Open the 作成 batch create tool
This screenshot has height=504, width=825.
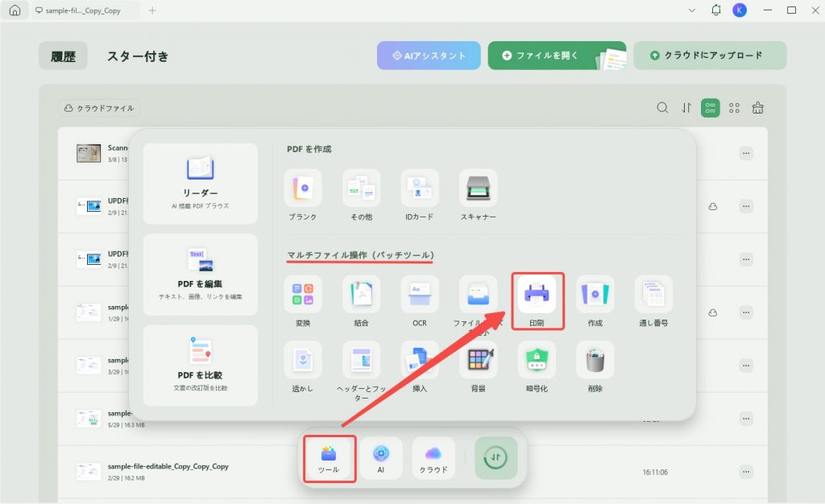(595, 295)
